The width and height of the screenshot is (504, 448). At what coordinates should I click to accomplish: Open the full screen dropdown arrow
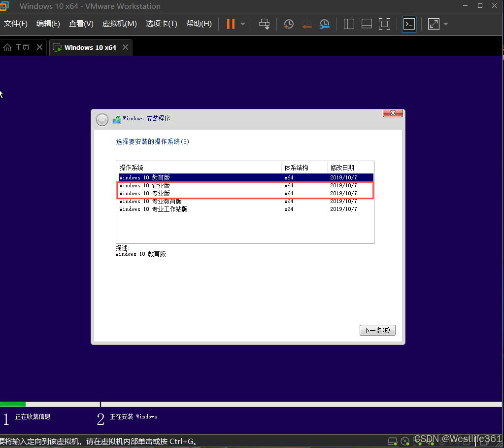pyautogui.click(x=445, y=24)
